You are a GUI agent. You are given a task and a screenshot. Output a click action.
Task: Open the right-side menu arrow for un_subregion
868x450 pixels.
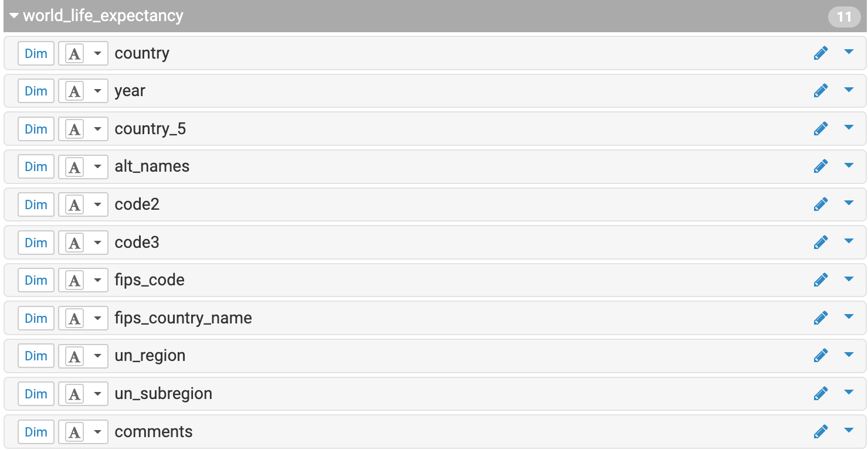coord(849,393)
